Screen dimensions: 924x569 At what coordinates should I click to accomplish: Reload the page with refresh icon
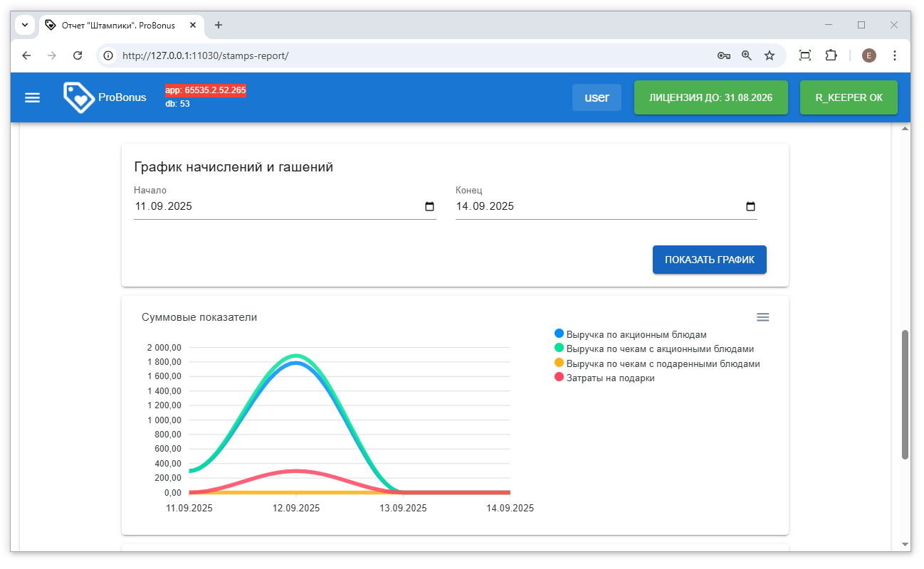point(78,55)
